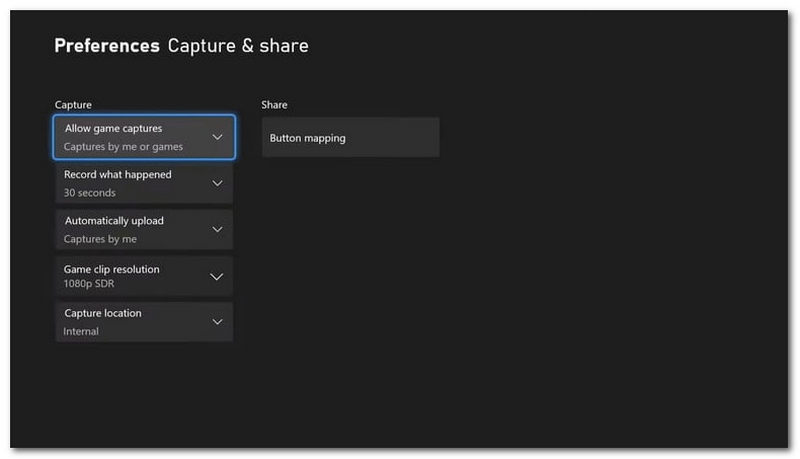
Task: Click the Share section label
Action: click(274, 105)
